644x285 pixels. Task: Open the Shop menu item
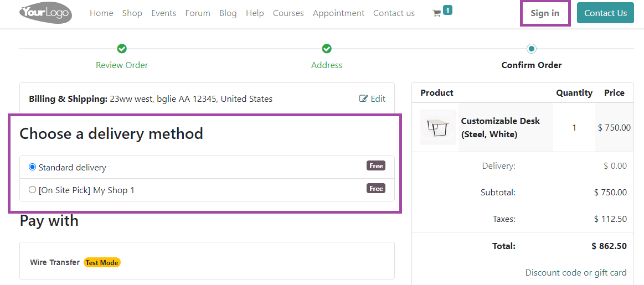132,13
